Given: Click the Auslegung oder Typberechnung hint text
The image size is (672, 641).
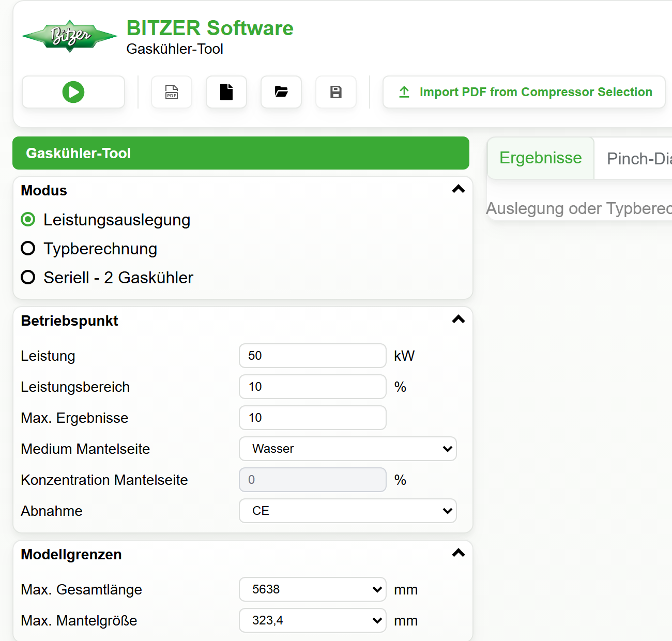Looking at the screenshot, I should (x=579, y=208).
